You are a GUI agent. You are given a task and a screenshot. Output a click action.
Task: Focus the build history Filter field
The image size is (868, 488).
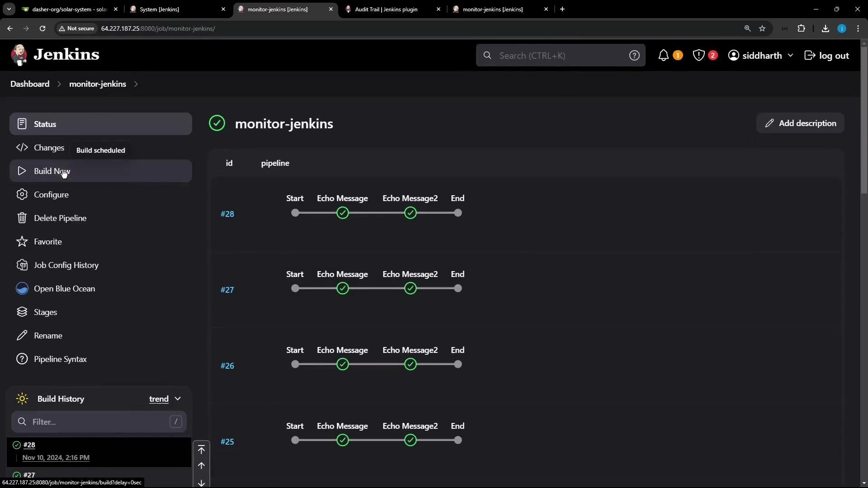[x=99, y=422]
